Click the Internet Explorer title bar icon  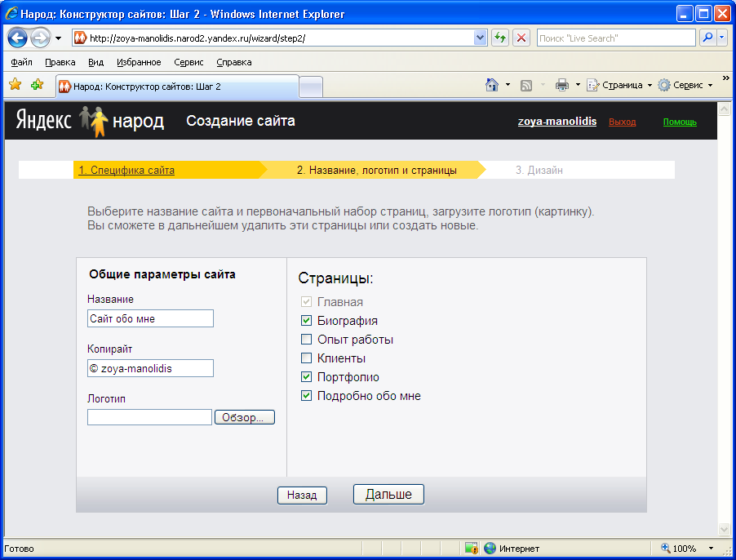point(11,14)
